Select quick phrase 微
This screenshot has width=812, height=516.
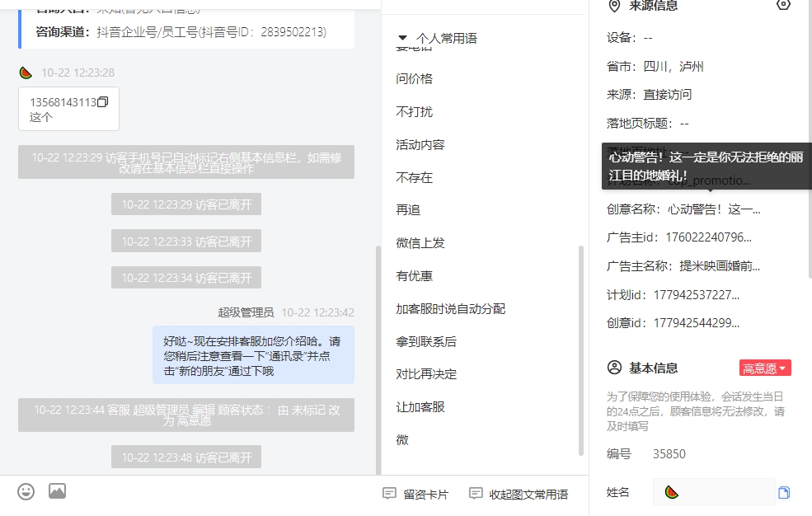coord(402,440)
